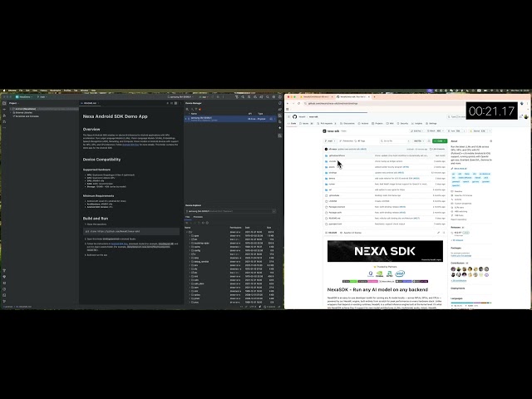Expand the android [NexaDemo] project node
This screenshot has width=532, height=399.
point(11,109)
